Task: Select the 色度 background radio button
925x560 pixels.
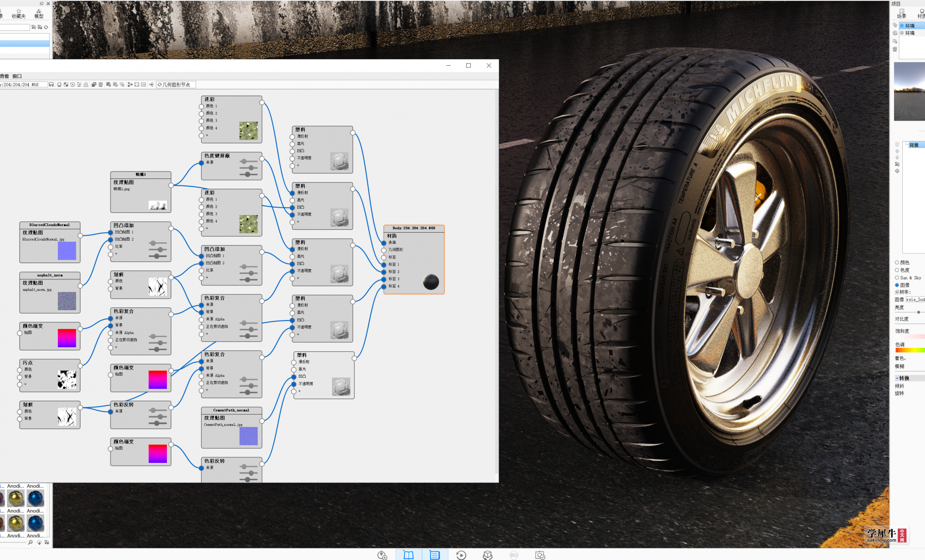Action: pos(897,270)
